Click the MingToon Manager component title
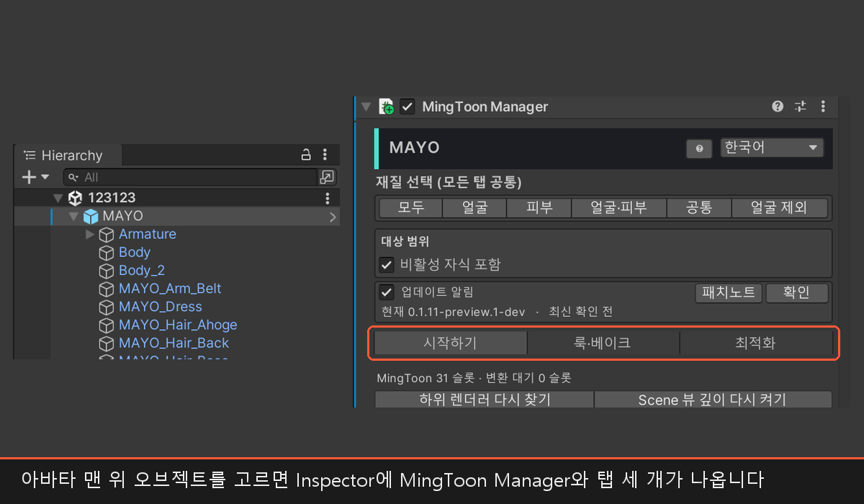 485,107
